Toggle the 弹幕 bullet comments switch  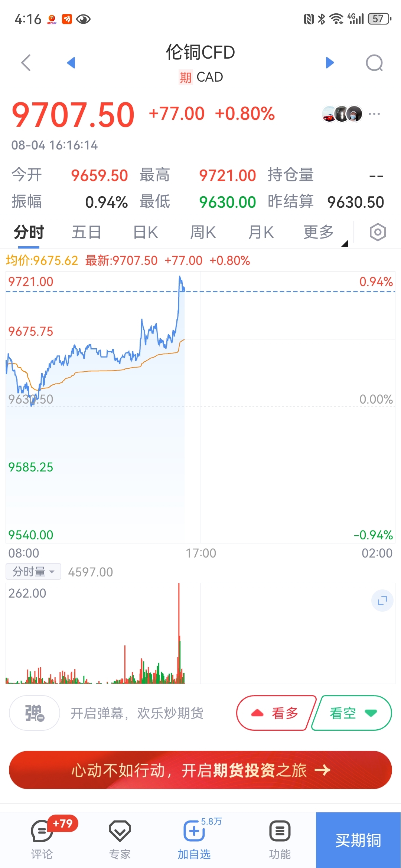click(x=35, y=713)
